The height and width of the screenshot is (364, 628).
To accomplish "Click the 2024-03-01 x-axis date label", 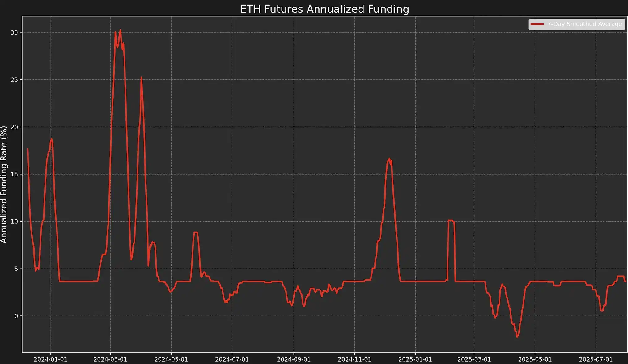I will tap(110, 359).
